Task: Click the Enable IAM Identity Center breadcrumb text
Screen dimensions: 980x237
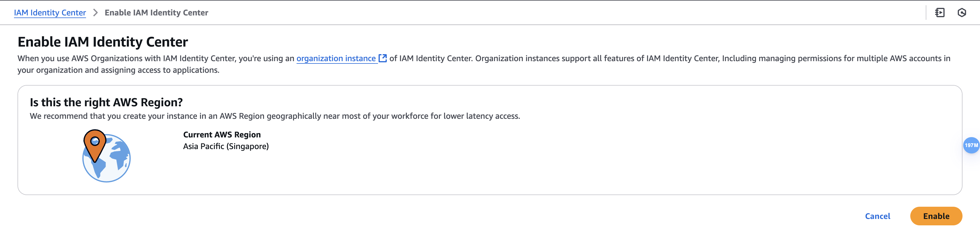Action: (x=156, y=13)
